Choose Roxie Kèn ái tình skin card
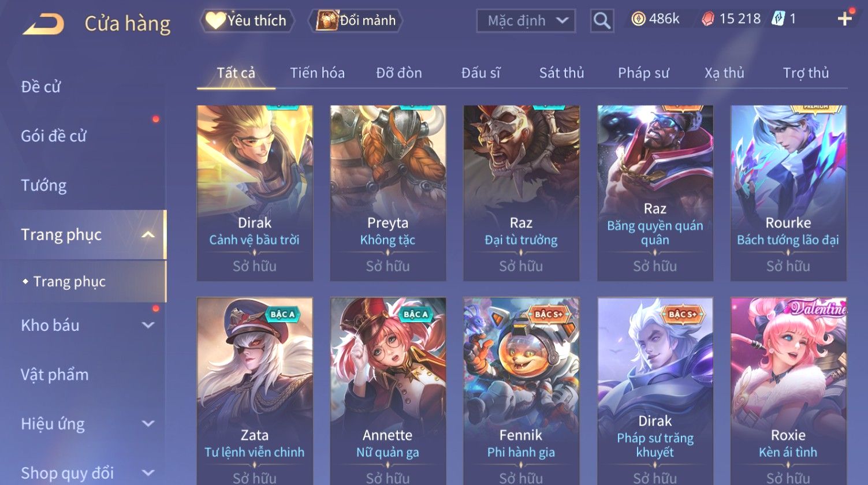The width and height of the screenshot is (868, 485). click(788, 391)
